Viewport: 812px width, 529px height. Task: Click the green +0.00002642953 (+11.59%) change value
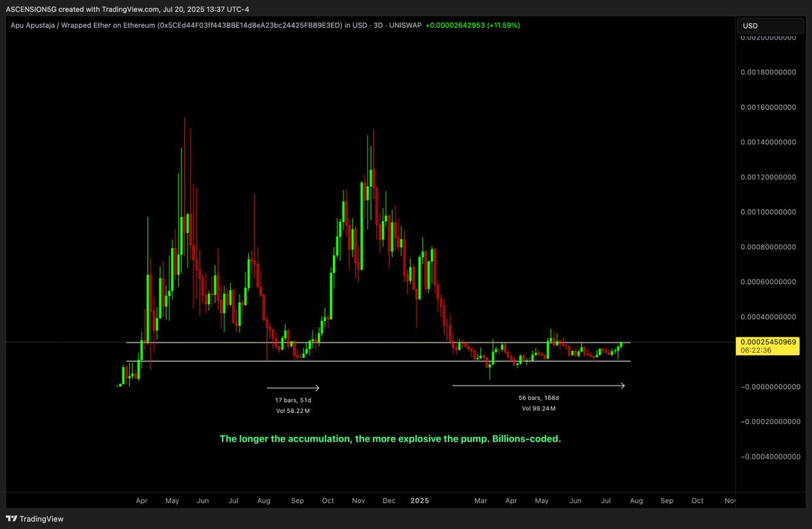coord(473,25)
